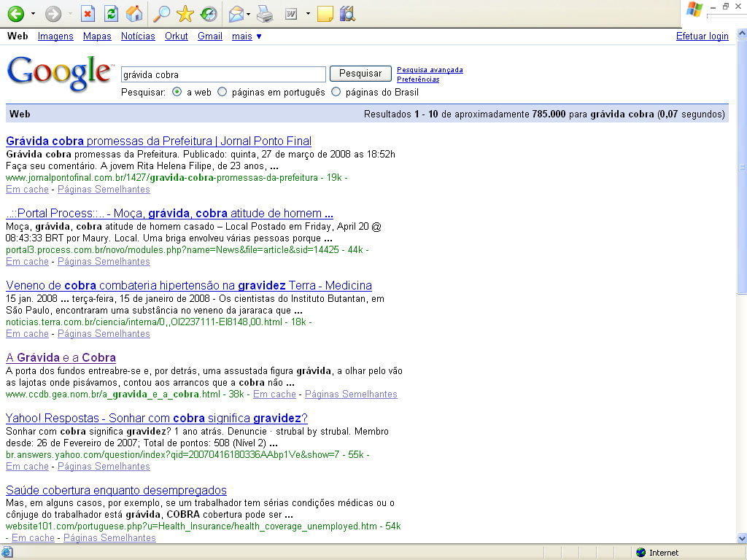747x560 pixels.
Task: Open the Notícias tab
Action: click(x=138, y=36)
